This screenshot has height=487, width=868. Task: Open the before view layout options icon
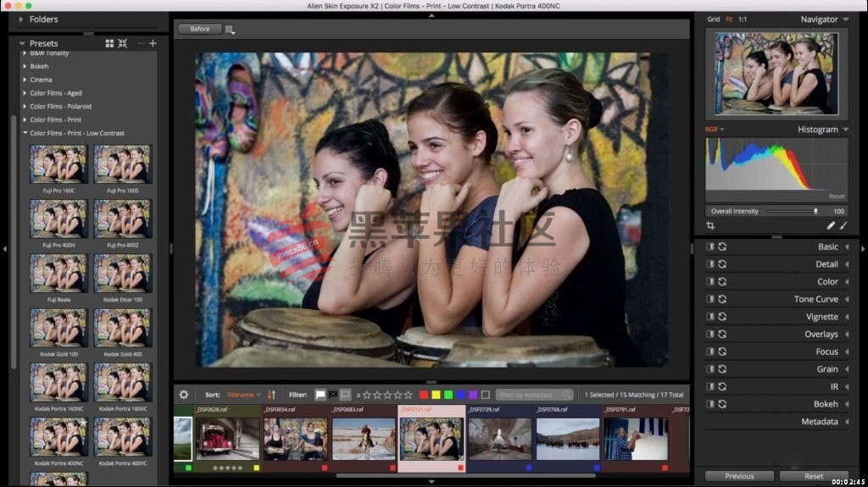[230, 30]
